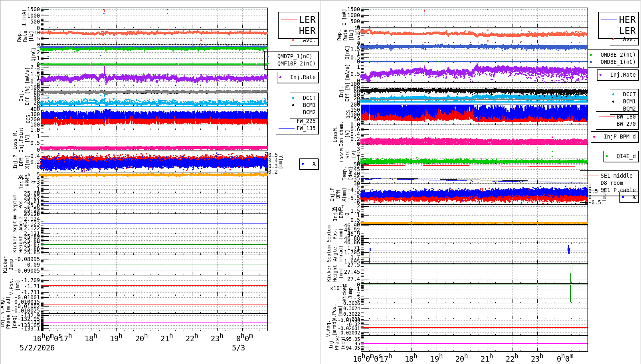Viewport: 641px width, 364px height.
Task: Click the 19h time tick in left plot
Action: coord(116,338)
